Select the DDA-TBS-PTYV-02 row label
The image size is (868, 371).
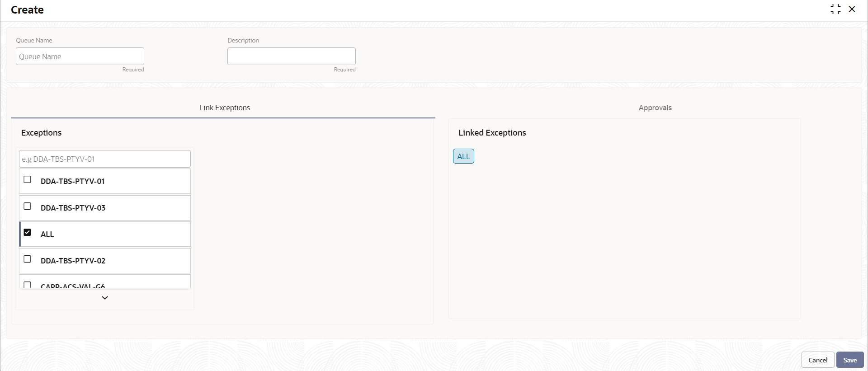(73, 261)
